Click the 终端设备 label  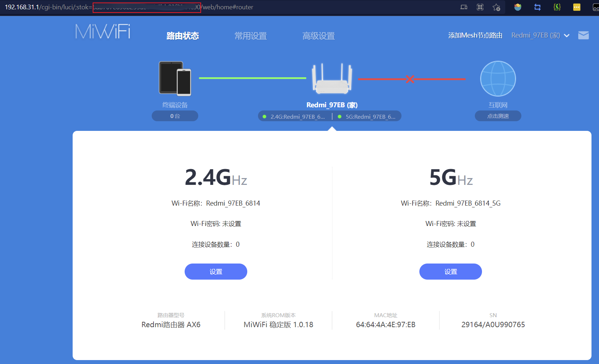pos(175,105)
